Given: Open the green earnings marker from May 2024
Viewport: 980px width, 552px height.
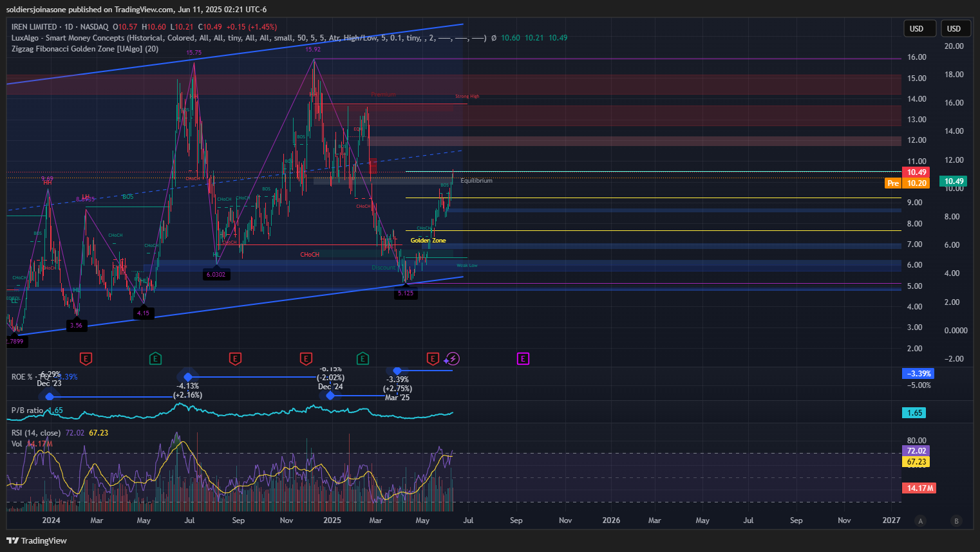Looking at the screenshot, I should [x=155, y=358].
